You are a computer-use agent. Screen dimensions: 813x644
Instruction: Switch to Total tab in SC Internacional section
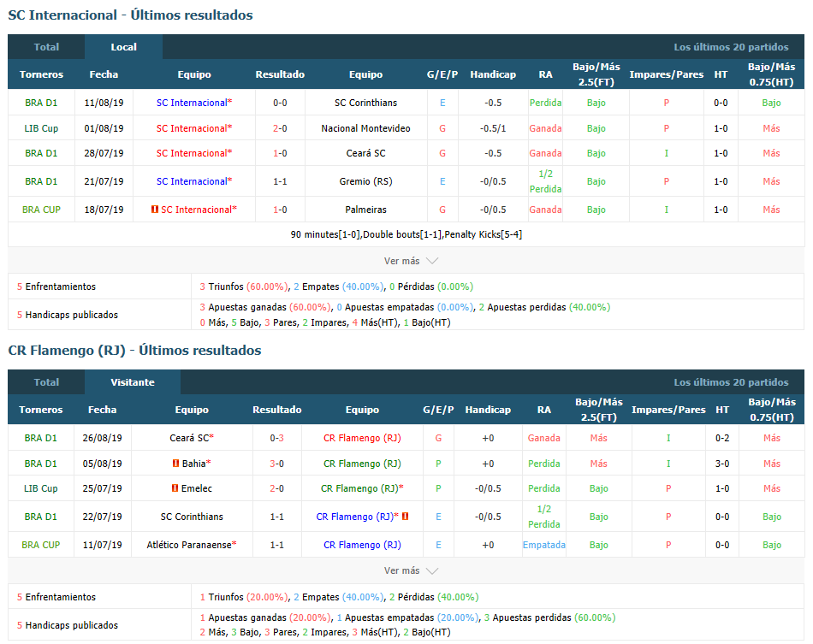46,47
